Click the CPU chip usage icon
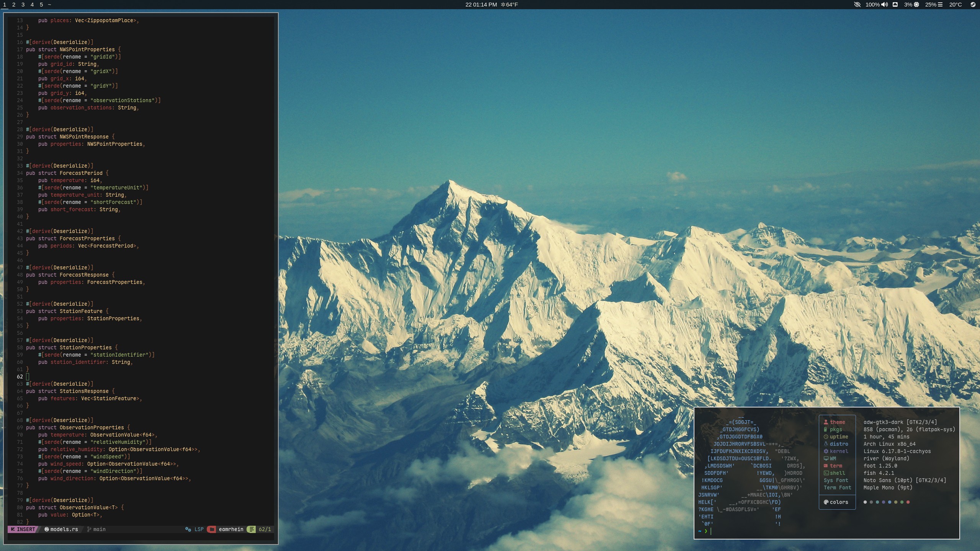This screenshot has height=551, width=980. pos(916,5)
